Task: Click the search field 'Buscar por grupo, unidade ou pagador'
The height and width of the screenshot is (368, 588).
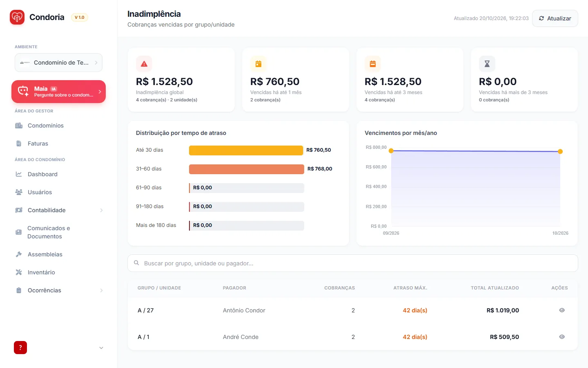Action: [x=353, y=263]
